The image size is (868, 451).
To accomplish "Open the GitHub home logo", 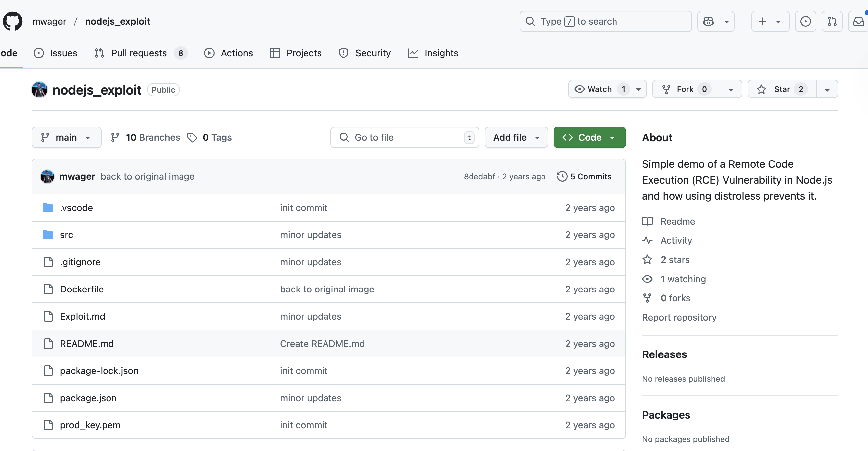I will (13, 21).
